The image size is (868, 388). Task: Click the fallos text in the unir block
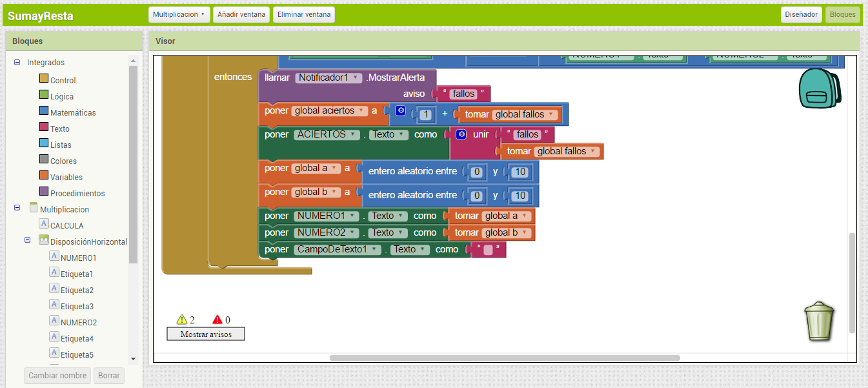pyautogui.click(x=527, y=134)
